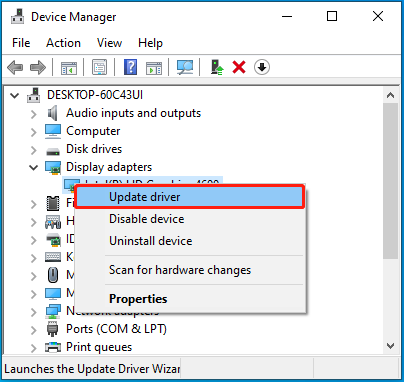Expand Audio inputs and outputs
The height and width of the screenshot is (382, 404).
33,114
